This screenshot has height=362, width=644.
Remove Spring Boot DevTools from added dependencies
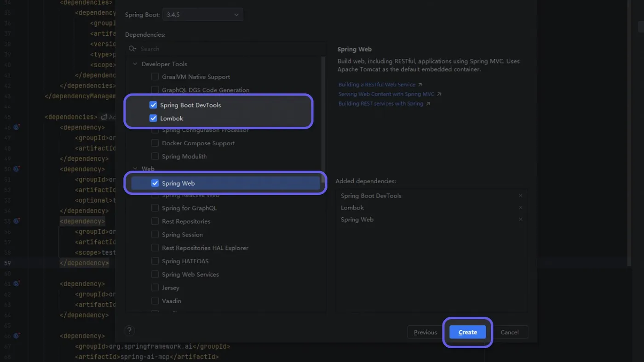click(521, 196)
